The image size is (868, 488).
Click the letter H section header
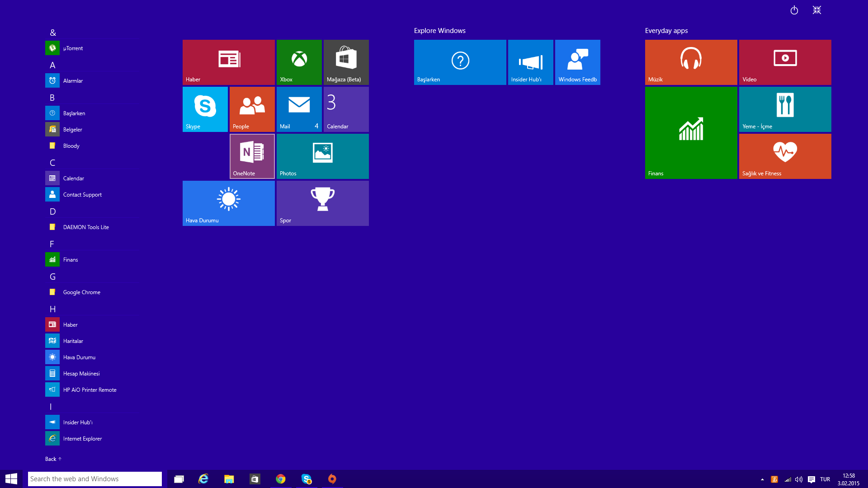tap(52, 309)
